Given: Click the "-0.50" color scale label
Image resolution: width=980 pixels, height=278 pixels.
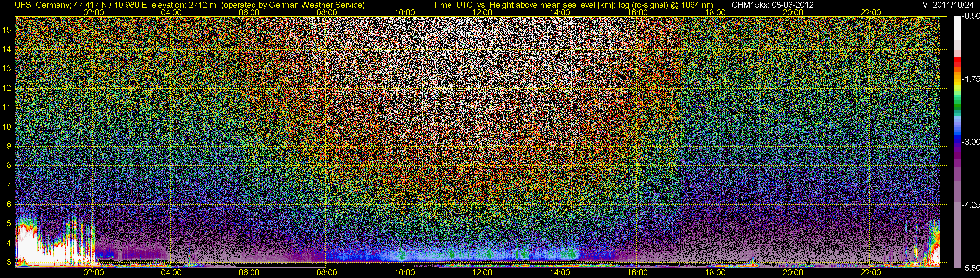Looking at the screenshot, I should [x=970, y=16].
